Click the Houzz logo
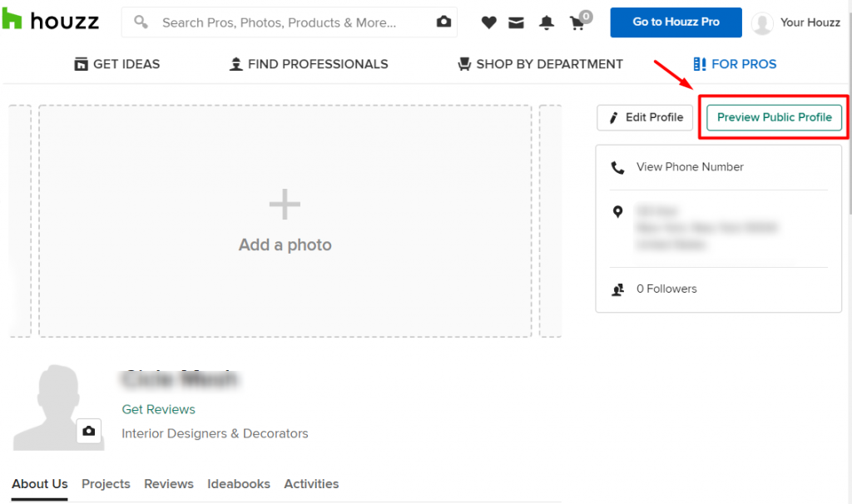852x504 pixels. [52, 21]
